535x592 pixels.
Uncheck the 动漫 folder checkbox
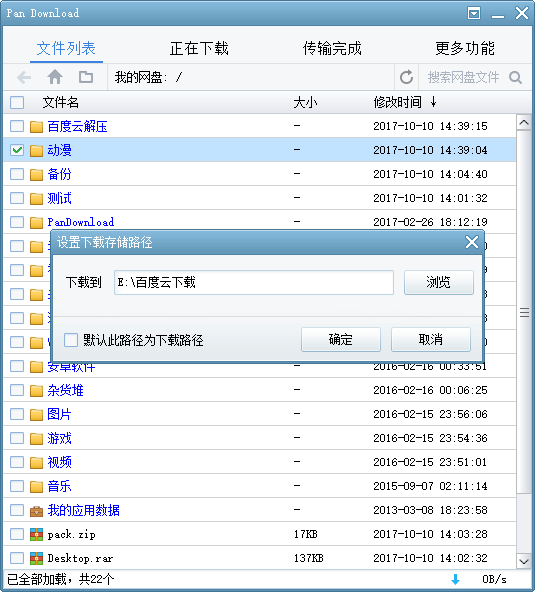coord(17,150)
